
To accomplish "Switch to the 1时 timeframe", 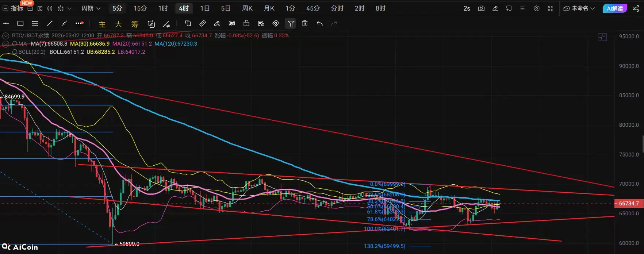I will (x=163, y=8).
